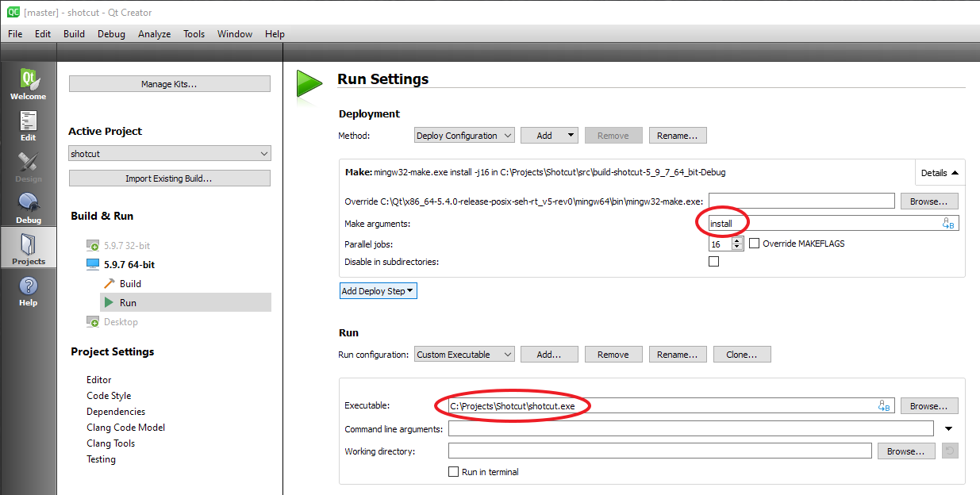Open Debug mode in sidebar
980x495 pixels.
tap(28, 207)
